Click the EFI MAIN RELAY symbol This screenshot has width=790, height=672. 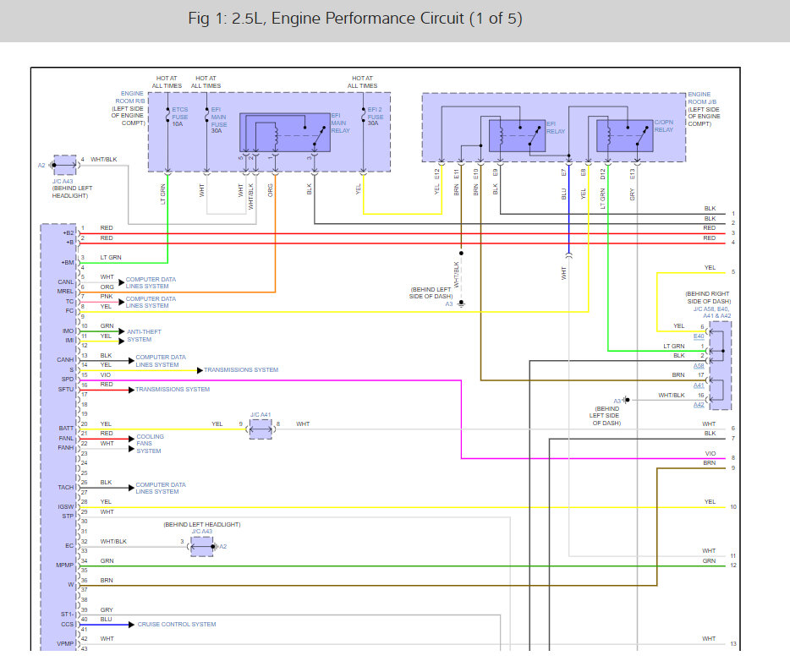285,132
